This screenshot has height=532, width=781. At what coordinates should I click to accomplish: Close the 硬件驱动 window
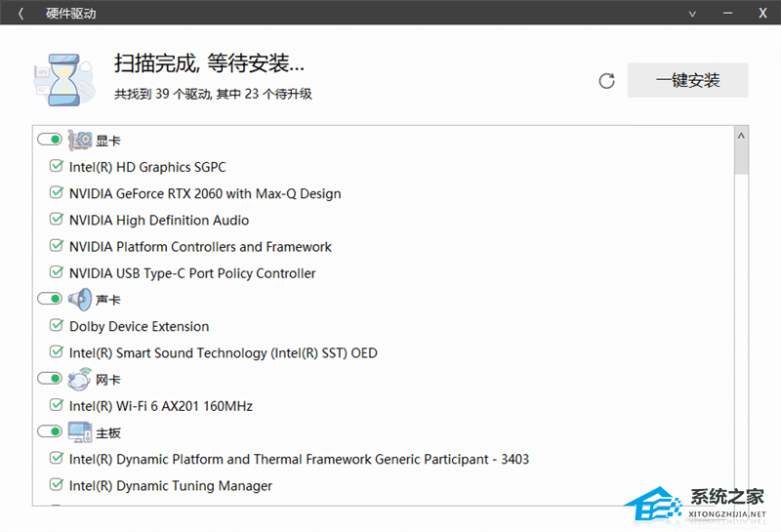(762, 14)
